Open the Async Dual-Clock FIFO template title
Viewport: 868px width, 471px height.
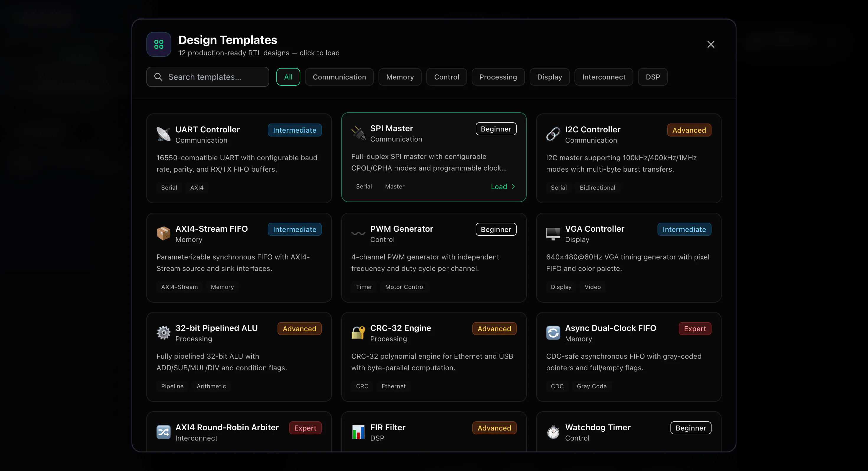[x=611, y=328]
